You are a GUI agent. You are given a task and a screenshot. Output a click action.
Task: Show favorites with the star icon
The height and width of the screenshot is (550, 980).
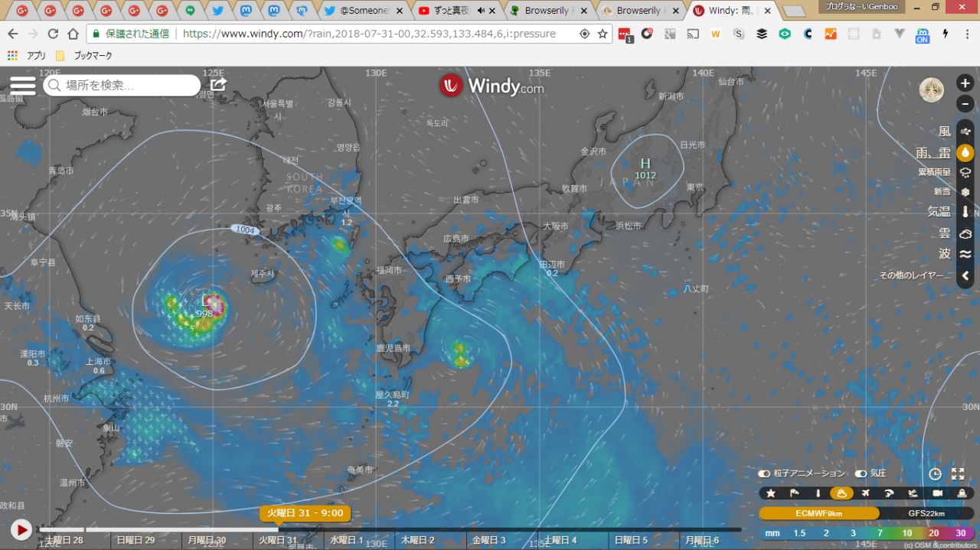771,493
